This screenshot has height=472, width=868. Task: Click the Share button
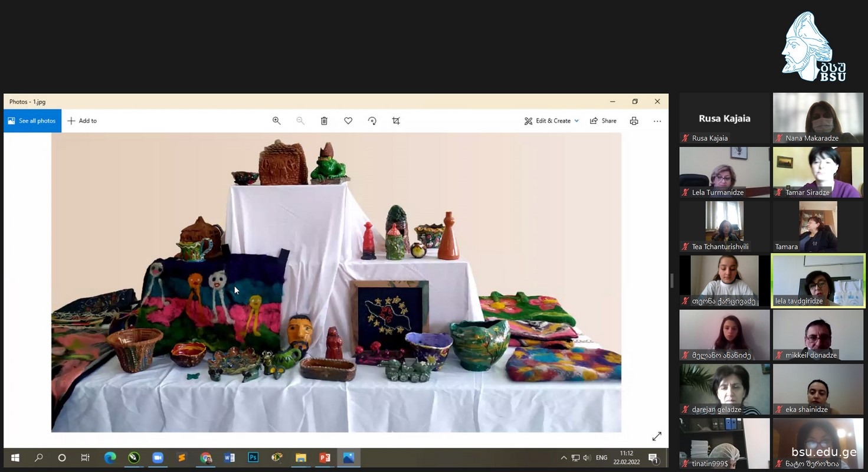(x=603, y=121)
